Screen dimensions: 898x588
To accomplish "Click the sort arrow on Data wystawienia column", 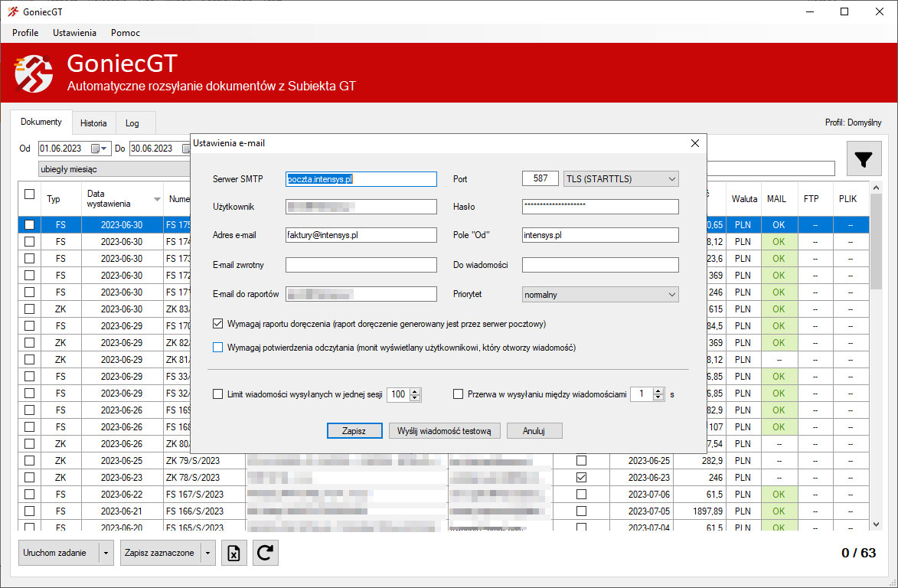I will 157,199.
